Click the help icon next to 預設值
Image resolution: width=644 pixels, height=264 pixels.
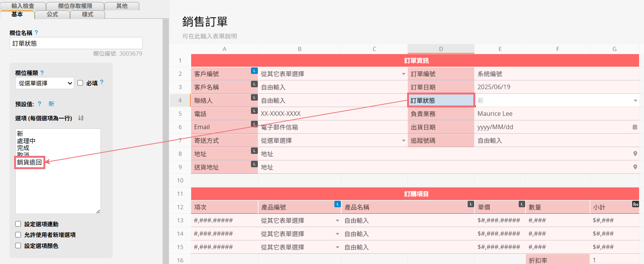40,104
